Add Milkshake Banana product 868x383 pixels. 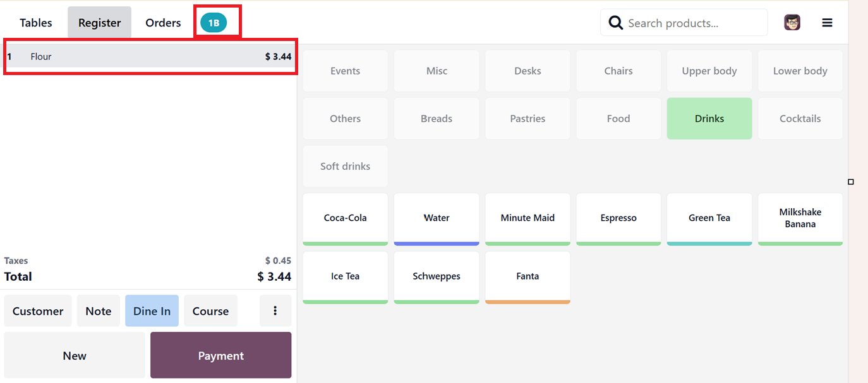[x=800, y=218]
